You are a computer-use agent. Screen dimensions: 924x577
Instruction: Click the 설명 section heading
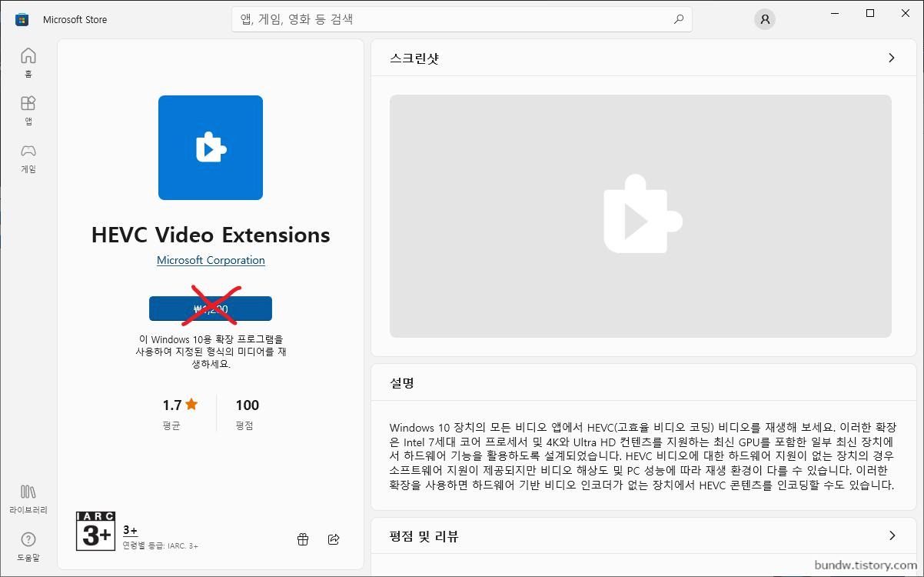(402, 382)
